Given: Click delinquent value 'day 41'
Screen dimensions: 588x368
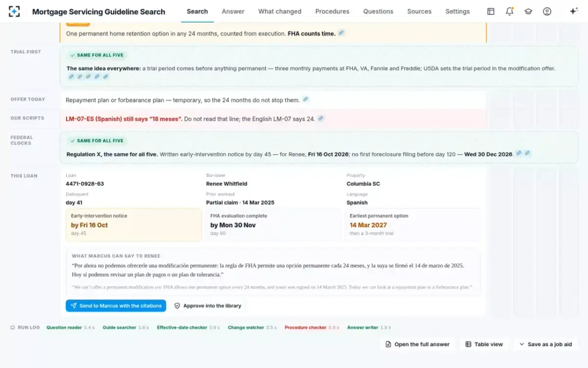Looking at the screenshot, I should tap(74, 203).
